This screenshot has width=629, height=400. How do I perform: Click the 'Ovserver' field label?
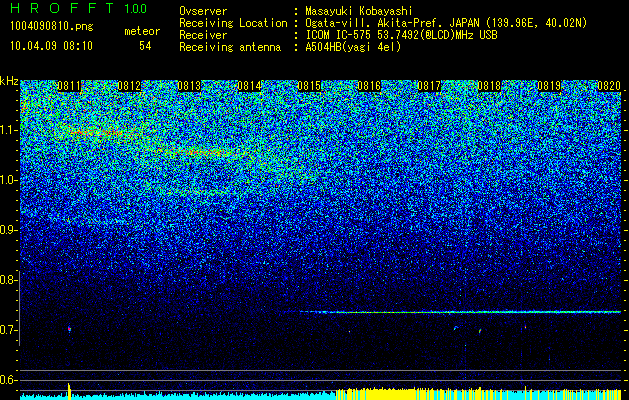(203, 12)
